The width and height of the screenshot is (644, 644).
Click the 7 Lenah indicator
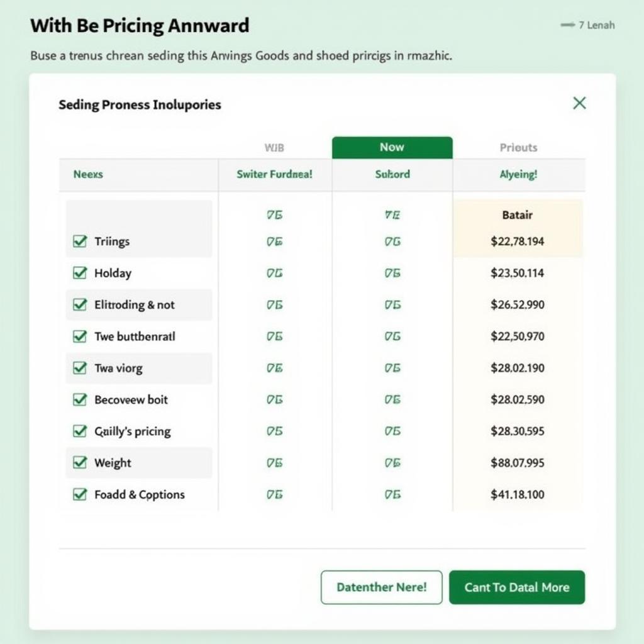tap(587, 25)
